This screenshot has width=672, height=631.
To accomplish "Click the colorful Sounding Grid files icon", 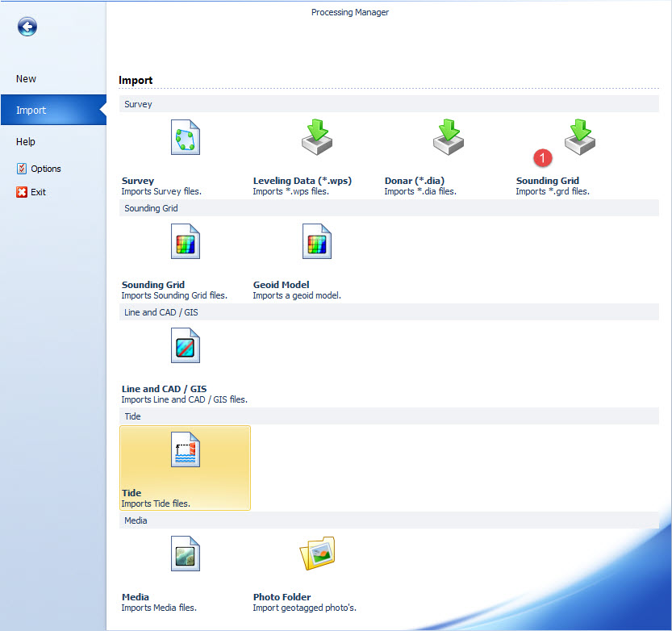I will tap(185, 241).
